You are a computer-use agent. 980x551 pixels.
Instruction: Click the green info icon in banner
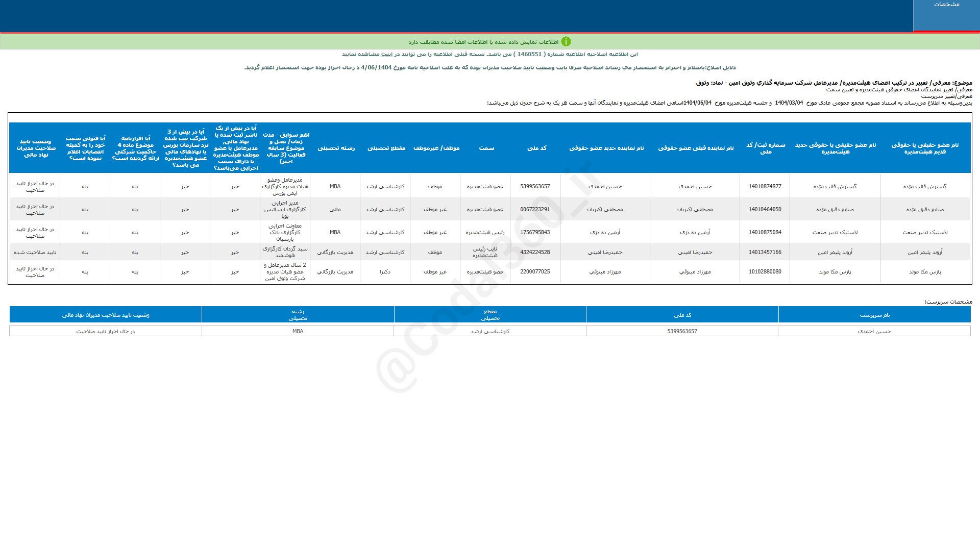click(x=566, y=42)
